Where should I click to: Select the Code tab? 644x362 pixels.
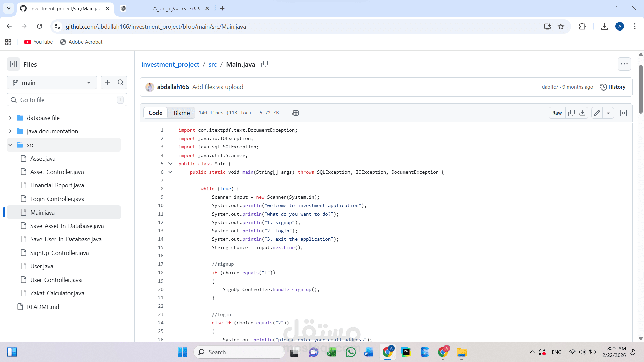coord(155,113)
